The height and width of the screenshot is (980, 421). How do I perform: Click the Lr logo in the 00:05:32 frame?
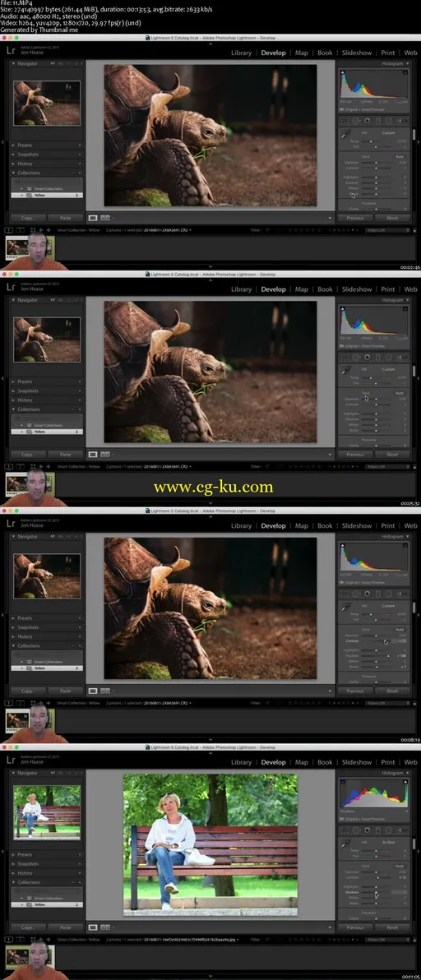pyautogui.click(x=11, y=288)
